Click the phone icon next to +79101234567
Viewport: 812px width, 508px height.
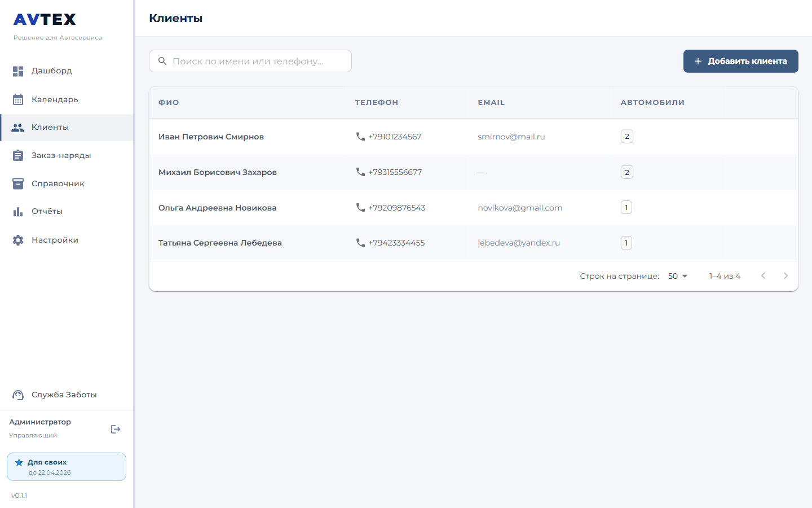click(x=360, y=136)
